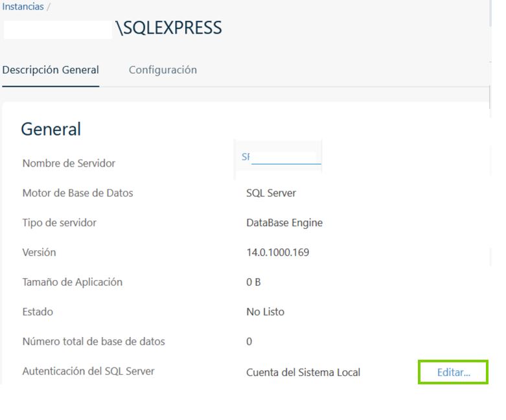Screen dimensions: 506x420
Task: Select the Descripción General tab
Action: pyautogui.click(x=51, y=70)
